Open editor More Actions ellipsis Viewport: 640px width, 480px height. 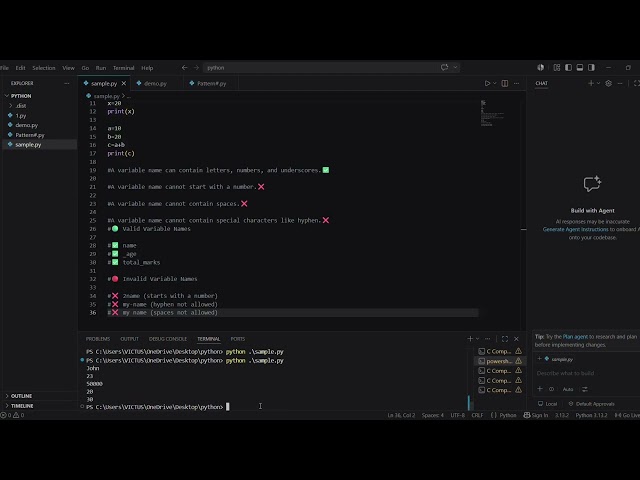pyautogui.click(x=517, y=83)
